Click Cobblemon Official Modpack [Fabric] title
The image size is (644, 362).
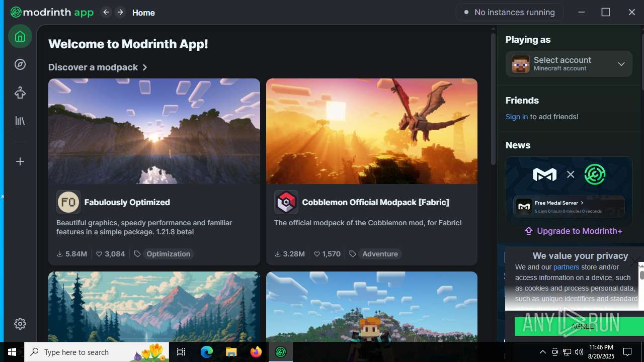(x=376, y=202)
